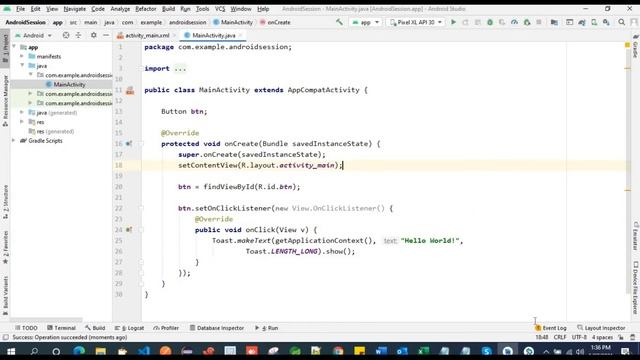This screenshot has height=360, width=640.
Task: Open Excel from the taskbar
Action: coord(424,351)
